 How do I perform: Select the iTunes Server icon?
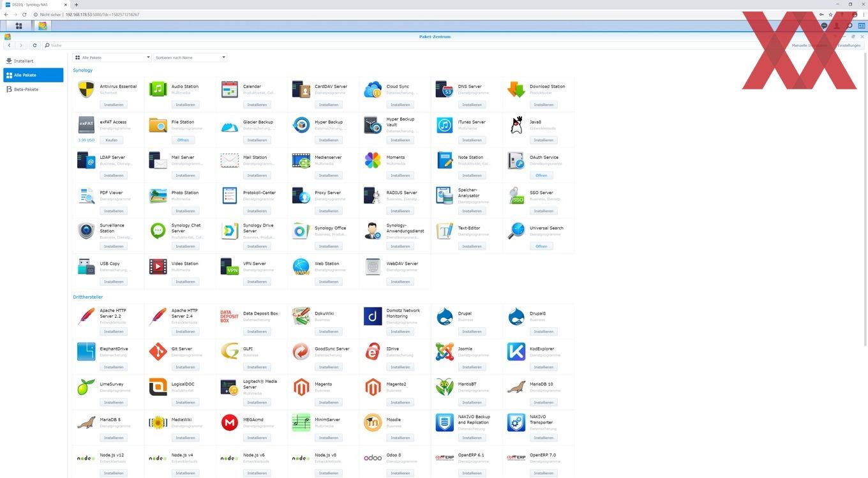pos(445,124)
